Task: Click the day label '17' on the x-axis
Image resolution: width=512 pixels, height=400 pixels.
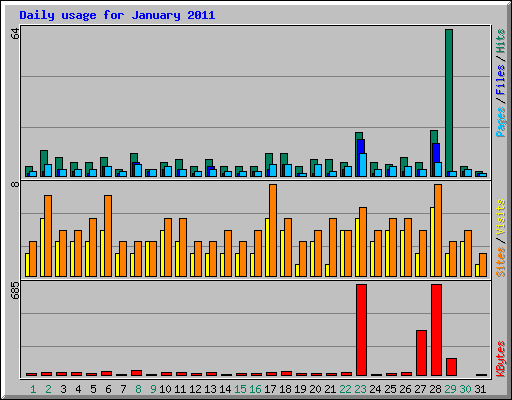Action: click(x=270, y=389)
